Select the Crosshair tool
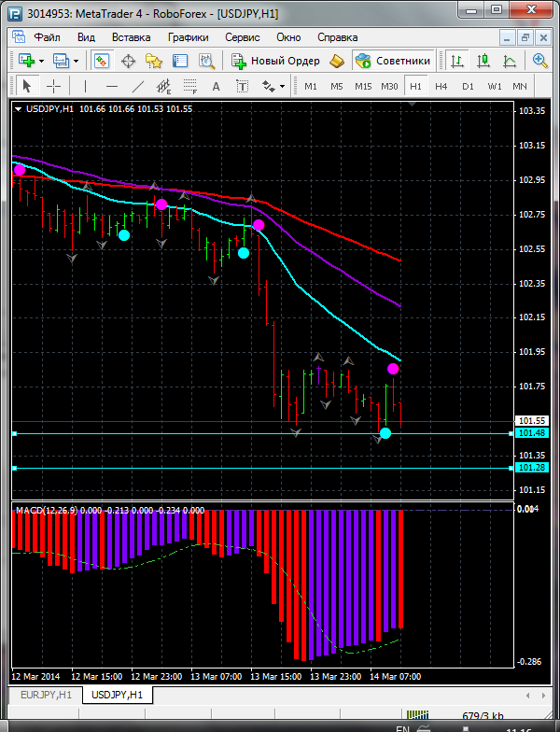 (x=54, y=86)
